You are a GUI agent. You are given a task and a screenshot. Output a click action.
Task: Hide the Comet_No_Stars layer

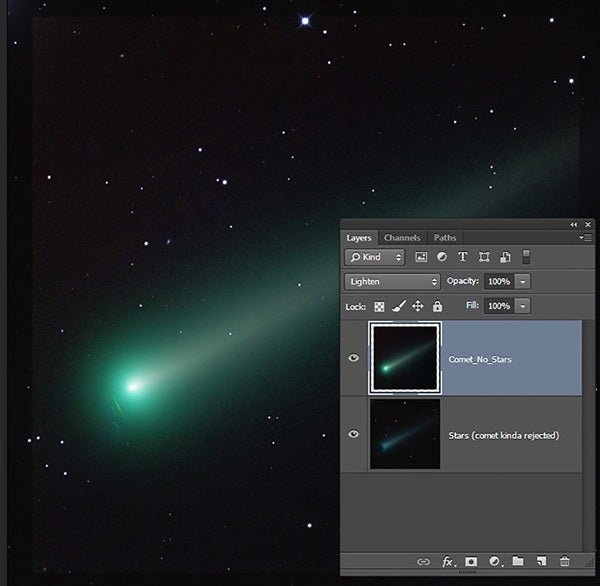click(x=353, y=357)
